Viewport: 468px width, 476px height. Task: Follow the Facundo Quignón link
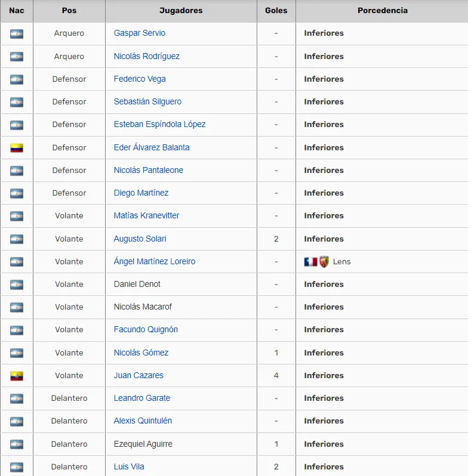point(146,329)
